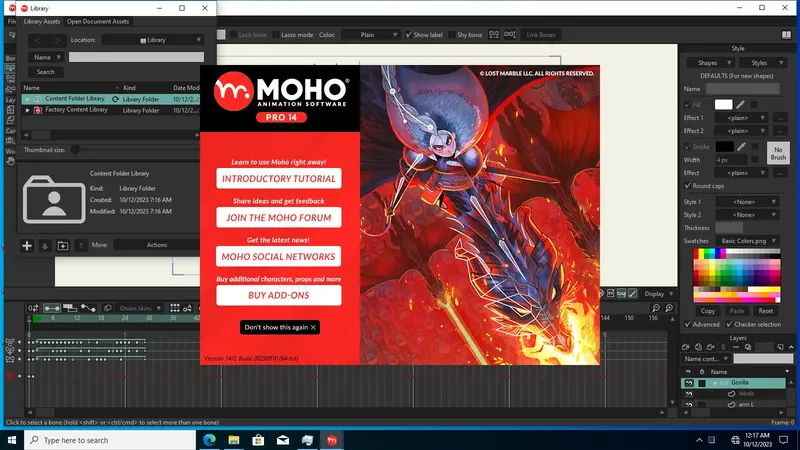Click the stroke color eyedropper icon
This screenshot has width=800, height=450.
(x=741, y=146)
